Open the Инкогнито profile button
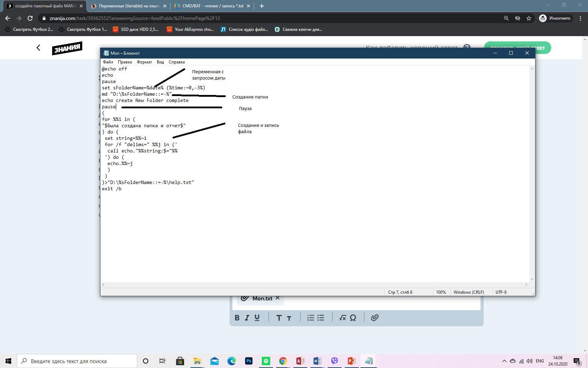588x368 pixels. tap(555, 18)
